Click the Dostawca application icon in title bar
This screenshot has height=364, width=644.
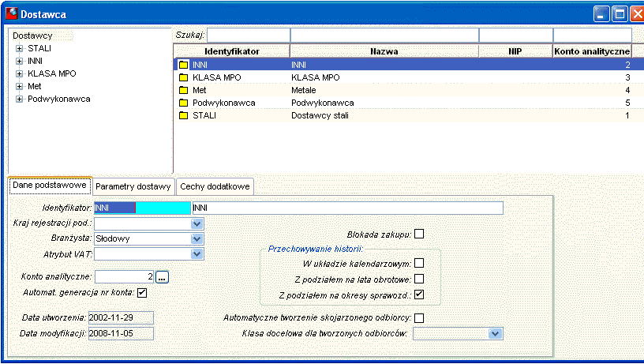(12, 13)
